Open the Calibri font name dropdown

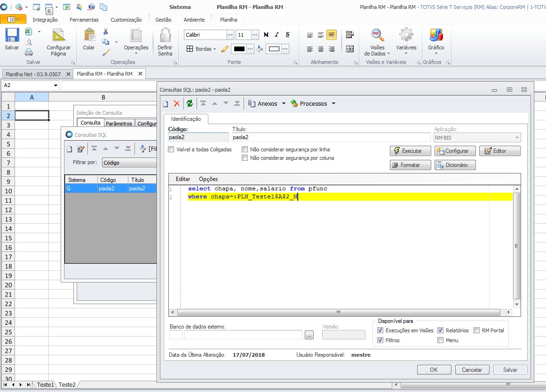tap(230, 34)
